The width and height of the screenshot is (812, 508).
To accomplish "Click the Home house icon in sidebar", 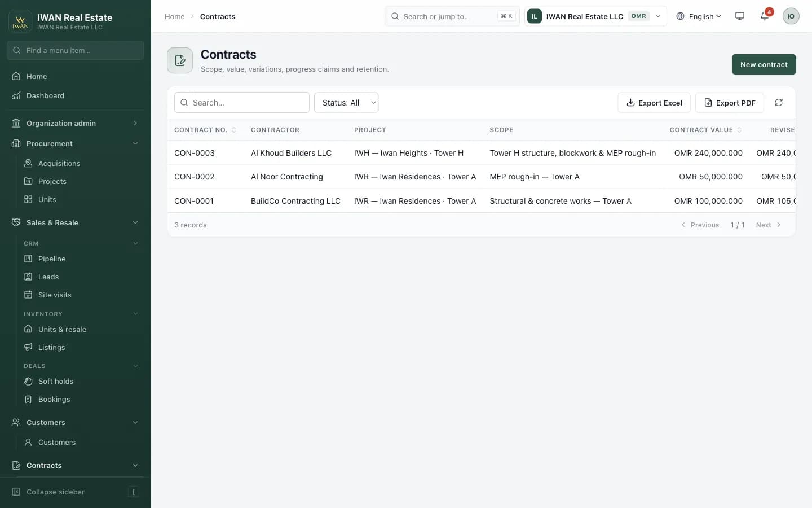I will 16,76.
